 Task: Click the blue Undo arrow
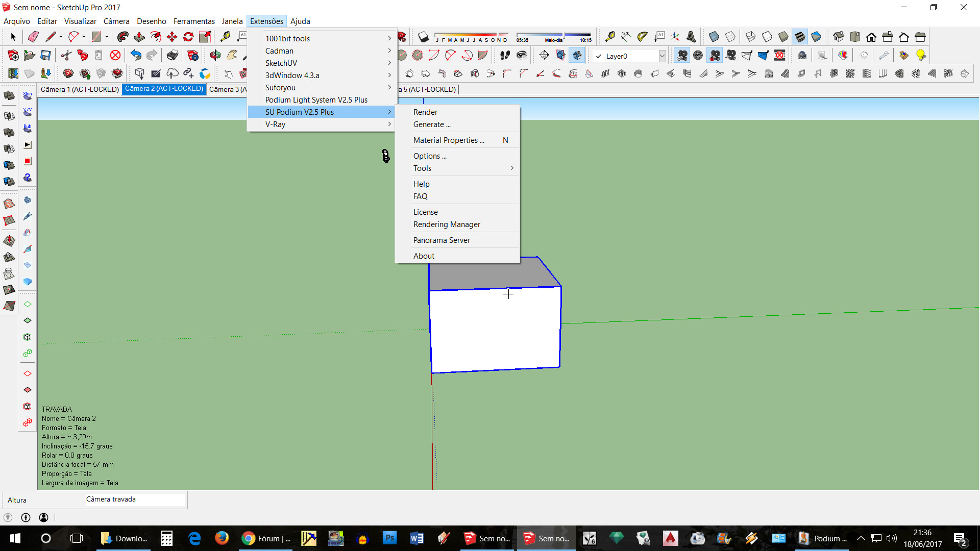136,55
